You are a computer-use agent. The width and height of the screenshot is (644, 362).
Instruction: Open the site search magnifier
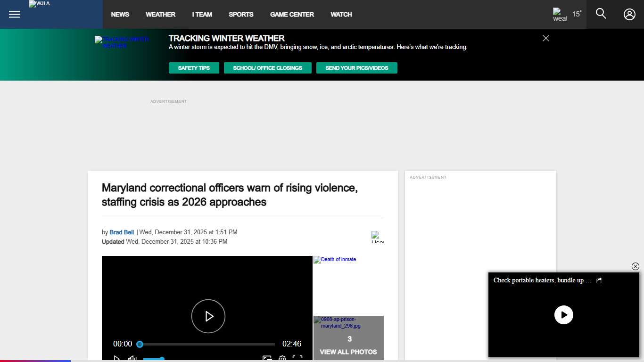tap(601, 14)
